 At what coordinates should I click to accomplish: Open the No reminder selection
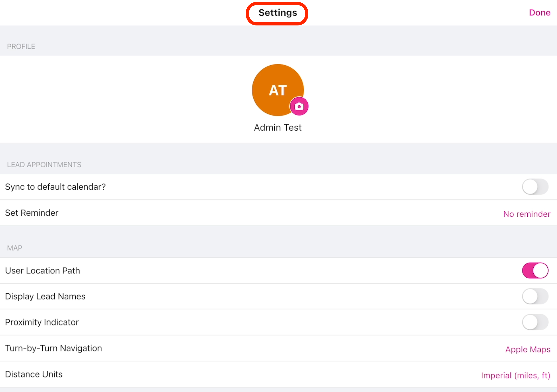[527, 214]
